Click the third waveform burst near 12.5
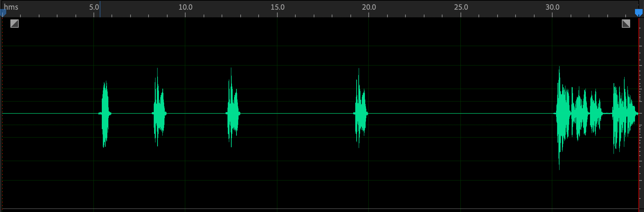 pyautogui.click(x=233, y=113)
